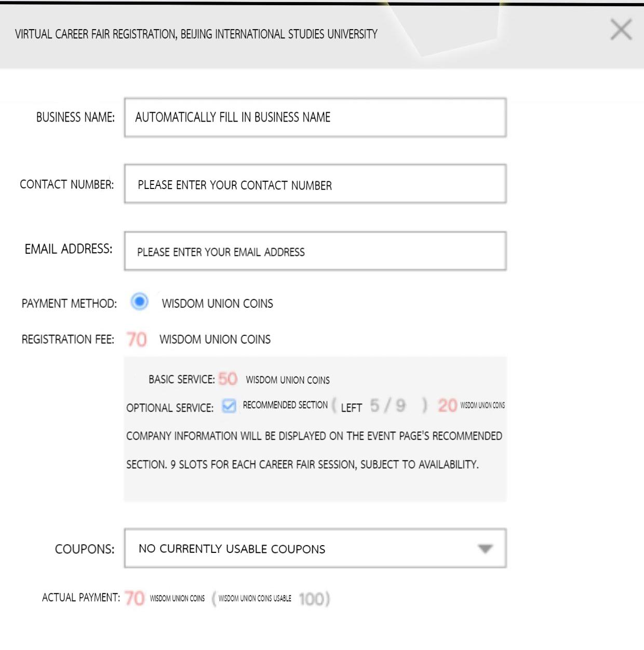Viewport: 644px width, 650px height.
Task: Open the Coupons dropdown list
Action: (315, 548)
